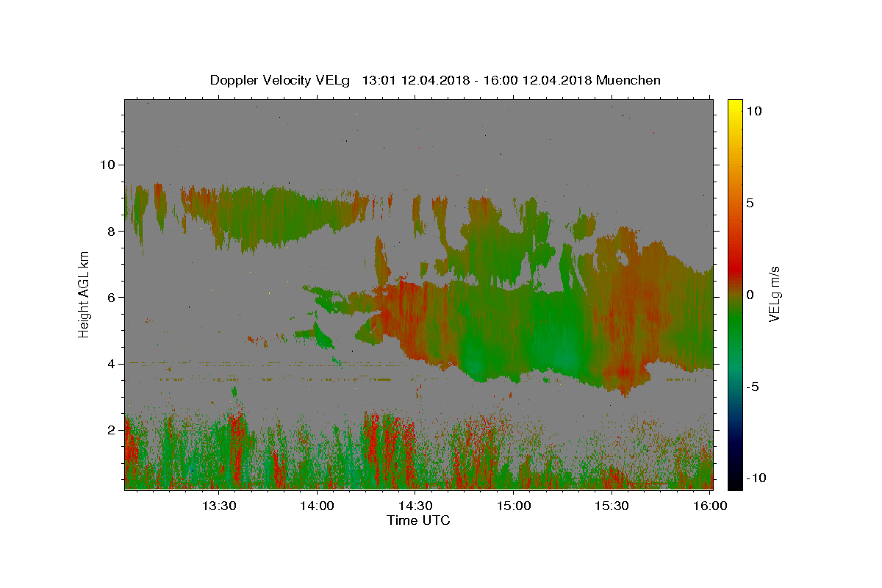Click the colorbar tick label 0
The height and width of the screenshot is (588, 882).
tap(750, 294)
